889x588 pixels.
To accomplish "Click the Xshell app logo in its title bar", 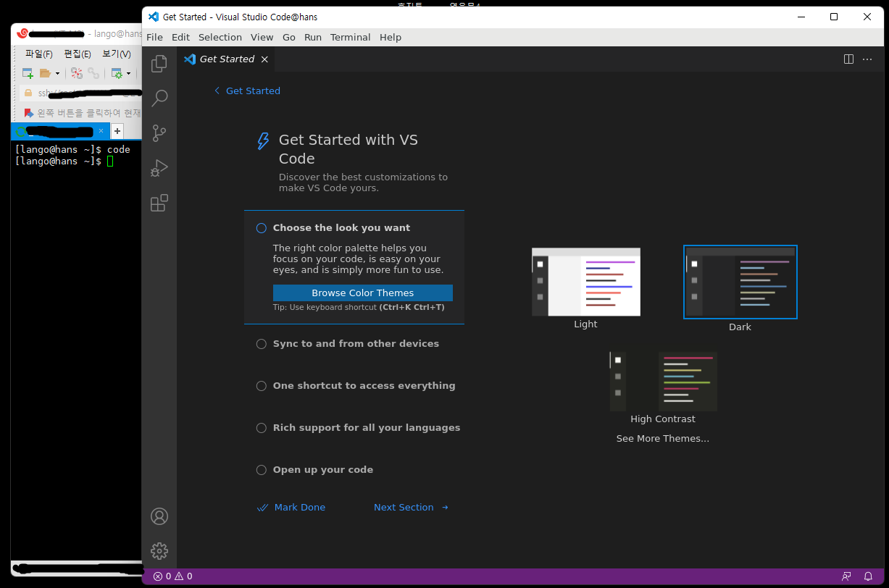I will coord(22,33).
